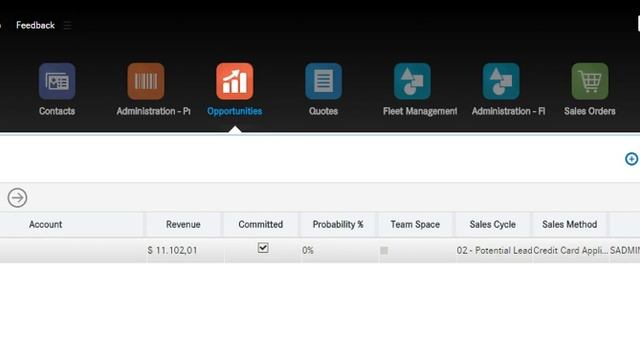Sort by the Team Space column header
This screenshot has width=640, height=360.
tap(415, 224)
